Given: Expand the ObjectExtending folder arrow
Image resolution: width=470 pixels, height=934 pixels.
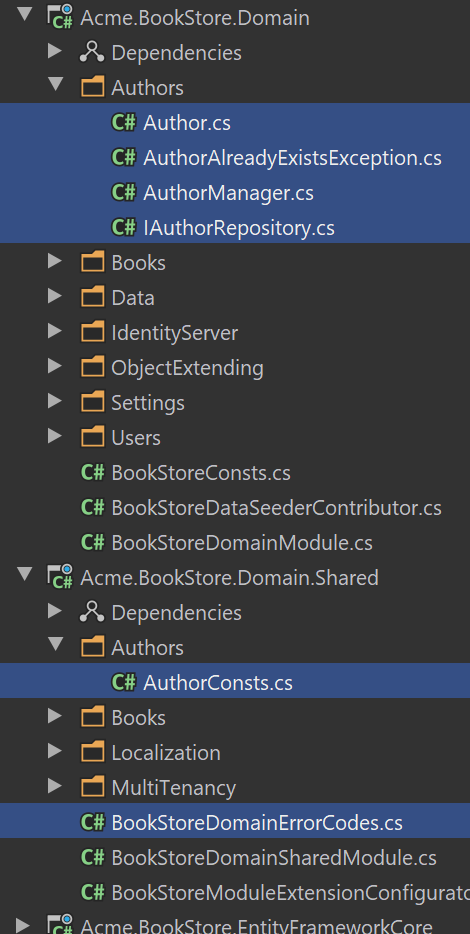Looking at the screenshot, I should pyautogui.click(x=55, y=366).
